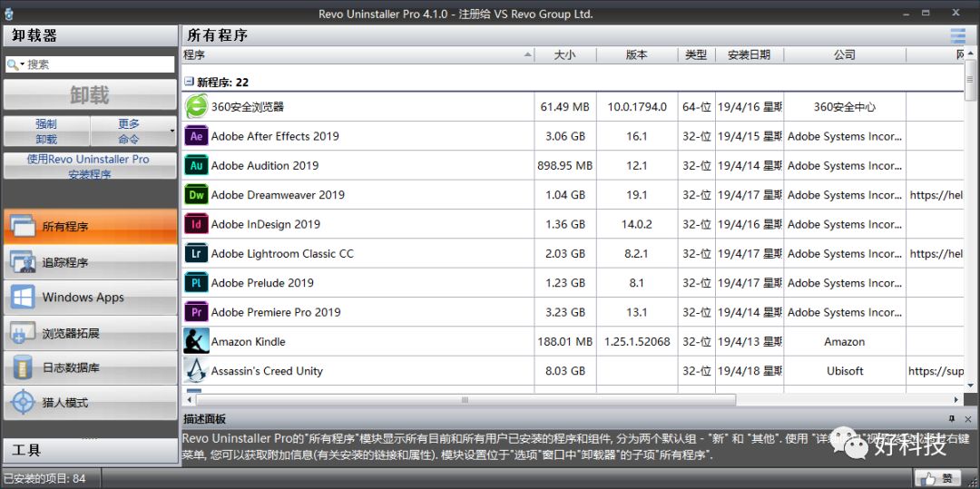Select the Amazon Kindle app icon
The height and width of the screenshot is (489, 980).
pyautogui.click(x=196, y=341)
